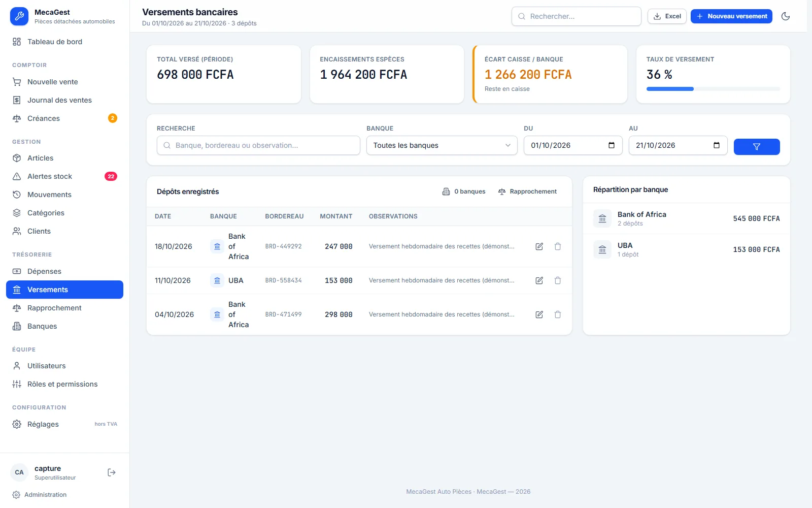Delete the UBA 11/10/2026 deposit
Viewport: 812px width, 508px height.
(558, 280)
